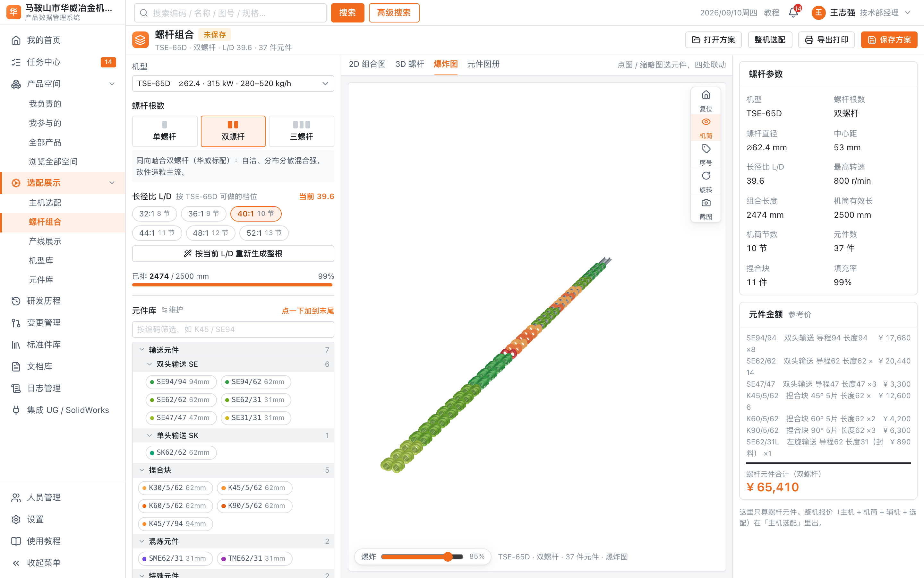Viewport: 924px width, 578px height.
Task: Click the 导出打印 button
Action: click(x=826, y=40)
